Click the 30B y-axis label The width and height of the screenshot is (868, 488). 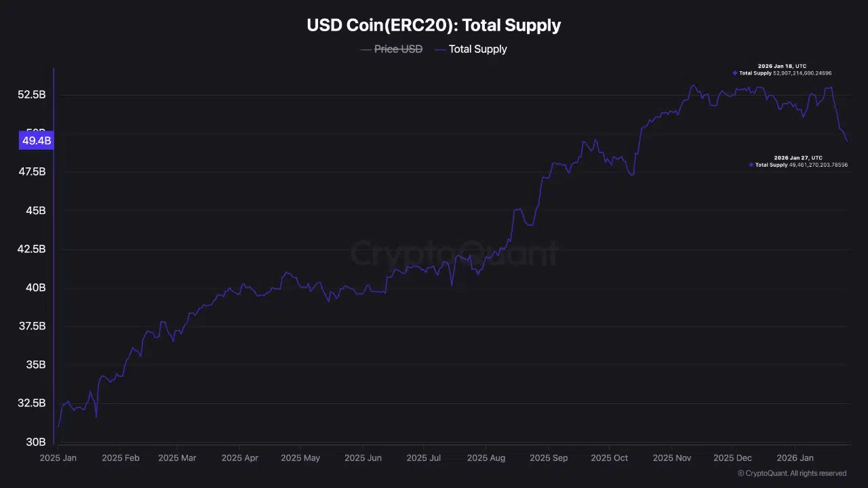click(36, 442)
